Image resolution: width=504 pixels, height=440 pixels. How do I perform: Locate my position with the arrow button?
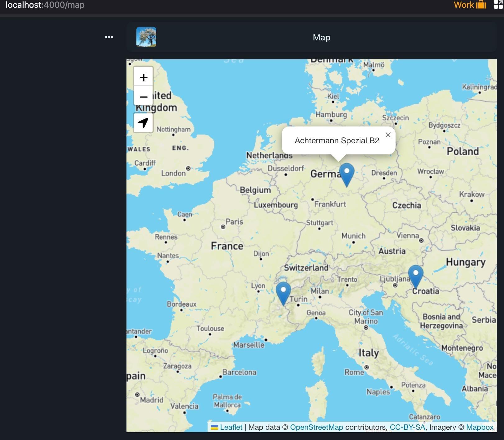[x=143, y=123]
